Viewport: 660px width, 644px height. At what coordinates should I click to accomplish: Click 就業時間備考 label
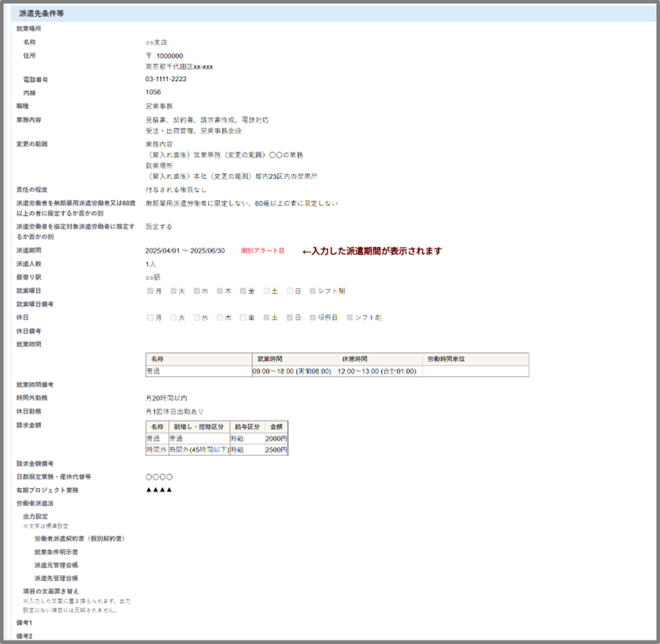coord(35,385)
